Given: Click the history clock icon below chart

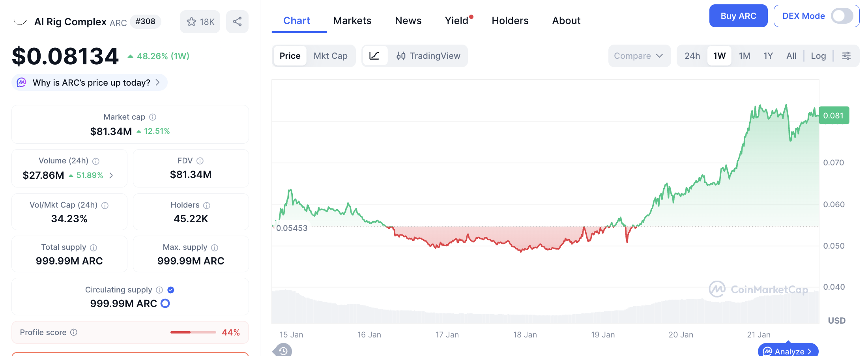Looking at the screenshot, I should pos(283,350).
